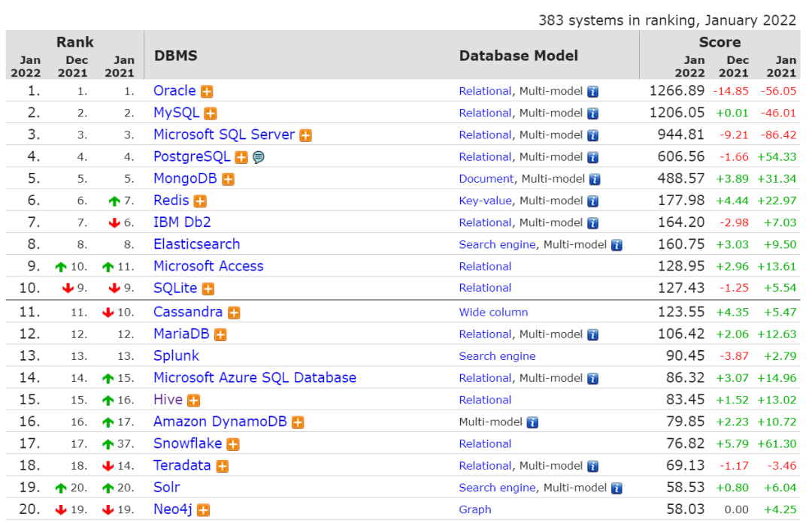Click the info icon in Solr's row
Viewport: 812px width, 523px height.
point(617,488)
